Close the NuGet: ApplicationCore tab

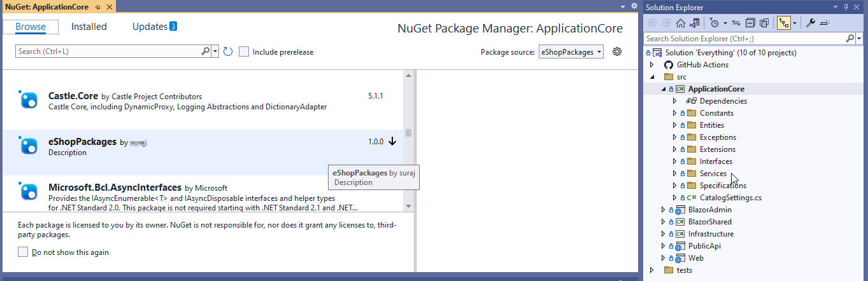coord(109,7)
